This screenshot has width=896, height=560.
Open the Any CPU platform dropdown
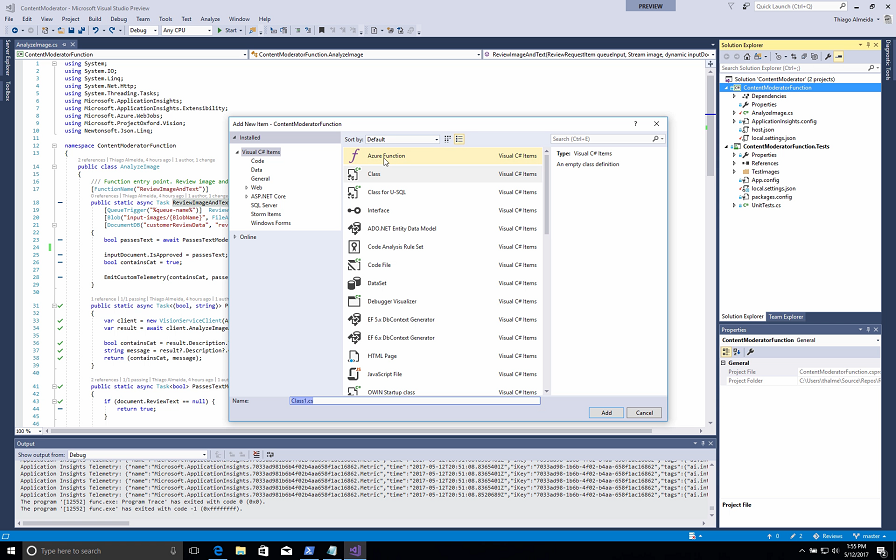click(x=187, y=30)
